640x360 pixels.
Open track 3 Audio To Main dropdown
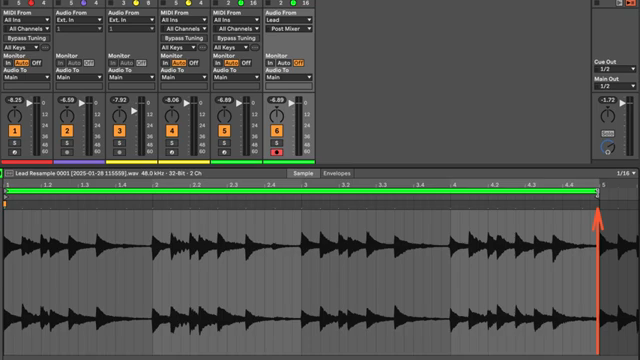tap(131, 77)
